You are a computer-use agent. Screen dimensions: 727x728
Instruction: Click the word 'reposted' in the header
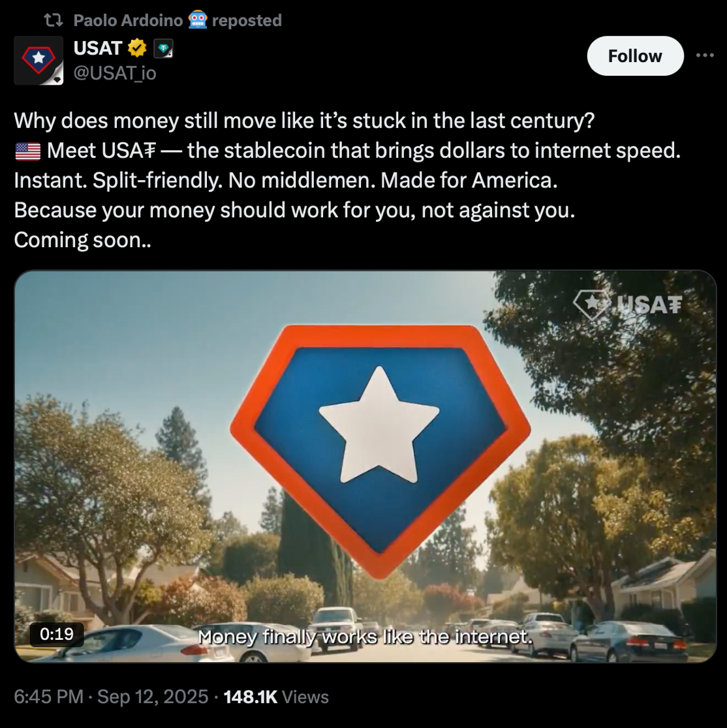click(x=247, y=20)
